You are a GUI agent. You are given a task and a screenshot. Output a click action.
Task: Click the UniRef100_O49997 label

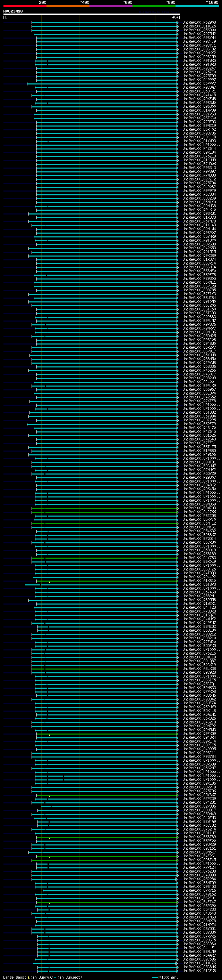pyautogui.click(x=199, y=80)
